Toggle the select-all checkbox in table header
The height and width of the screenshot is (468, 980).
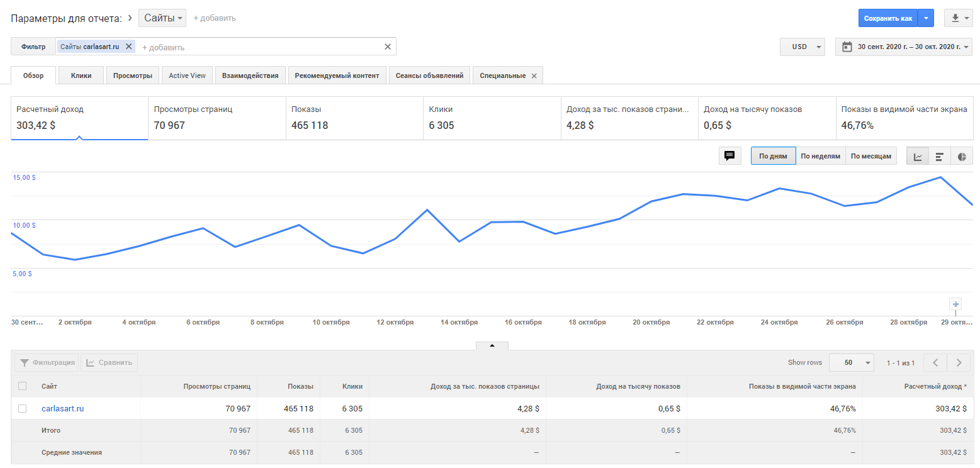pyautogui.click(x=23, y=386)
